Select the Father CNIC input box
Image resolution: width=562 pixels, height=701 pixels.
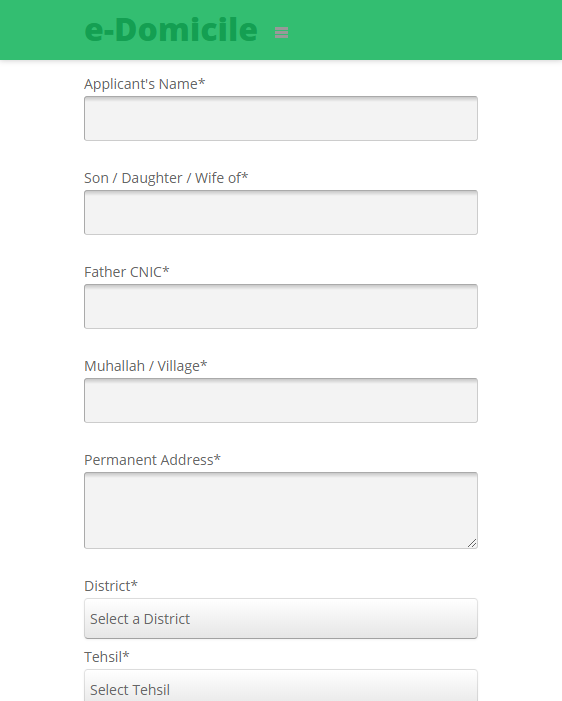coord(281,306)
